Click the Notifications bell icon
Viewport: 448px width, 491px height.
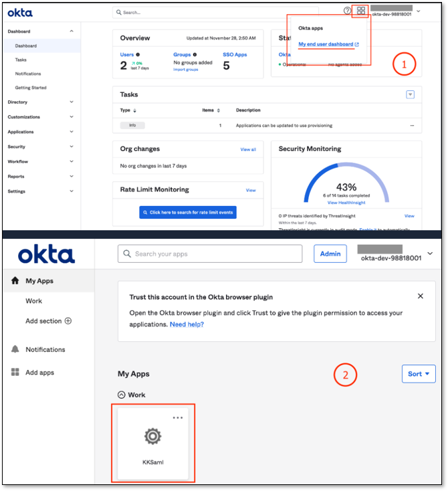pos(15,349)
